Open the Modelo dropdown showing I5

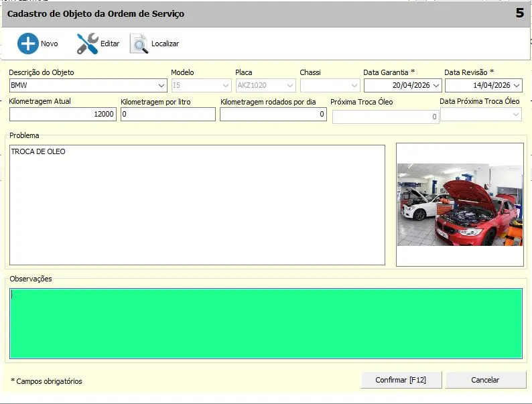point(226,86)
